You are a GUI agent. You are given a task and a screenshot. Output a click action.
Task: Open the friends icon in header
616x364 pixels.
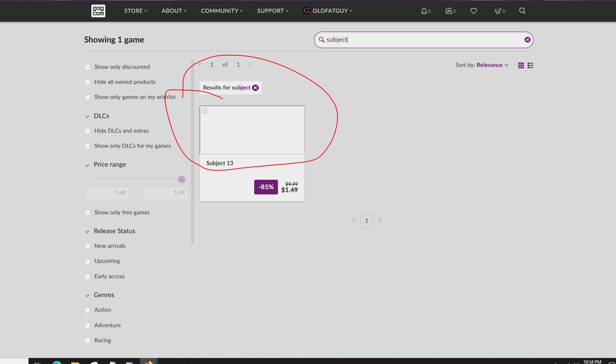[449, 11]
